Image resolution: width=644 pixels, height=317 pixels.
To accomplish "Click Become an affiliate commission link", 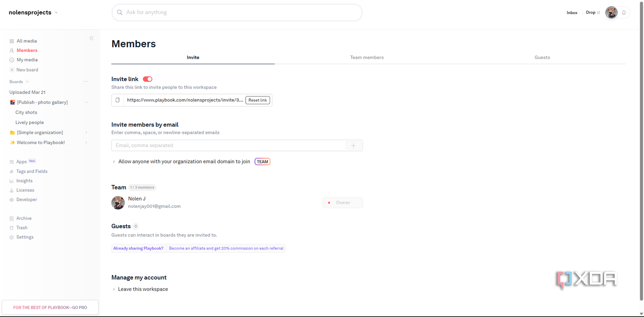I will point(226,248).
